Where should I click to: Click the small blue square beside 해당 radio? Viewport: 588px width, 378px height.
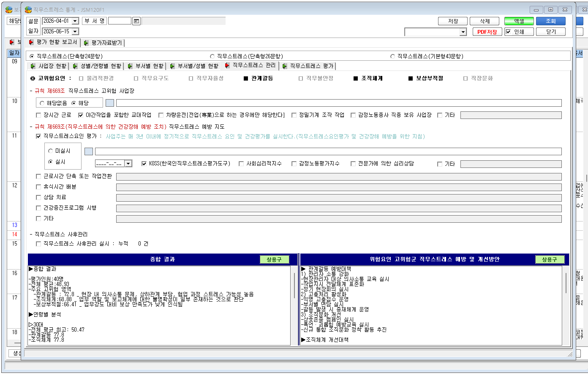coord(110,103)
